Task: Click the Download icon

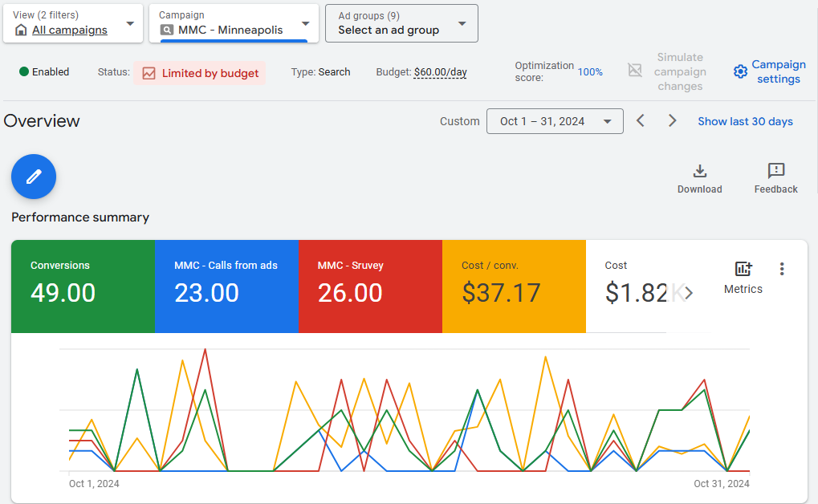Action: pos(699,171)
